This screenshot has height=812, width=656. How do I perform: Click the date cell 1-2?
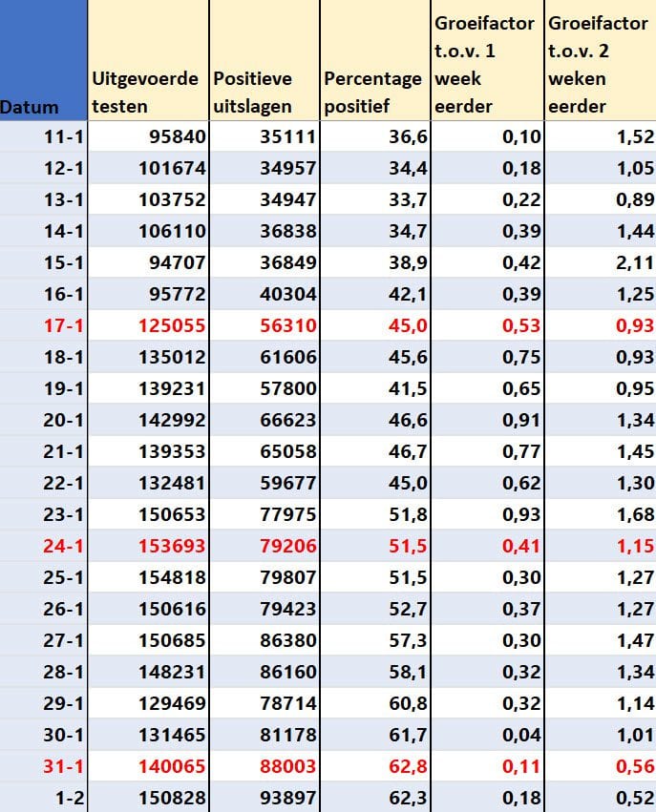click(44, 798)
